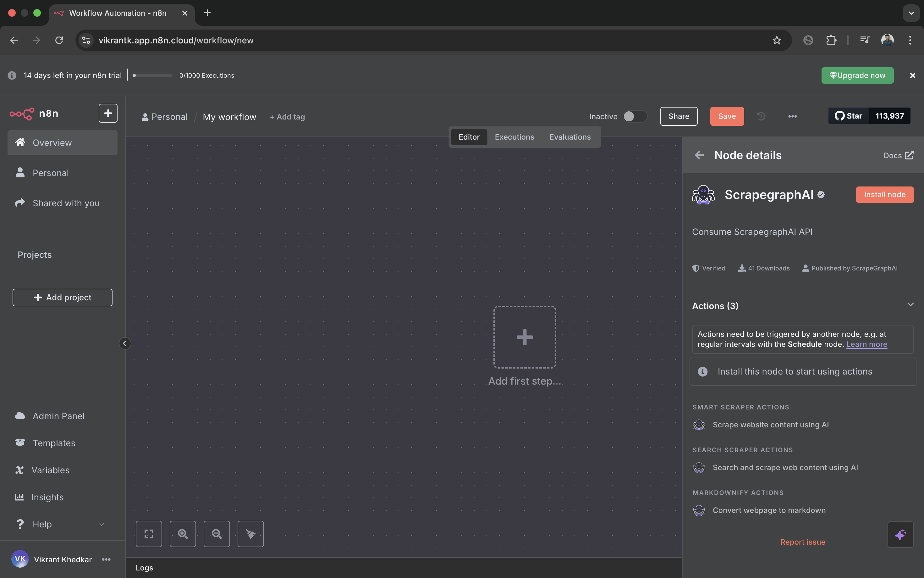Click the Learn more link
924x578 pixels.
coord(867,344)
